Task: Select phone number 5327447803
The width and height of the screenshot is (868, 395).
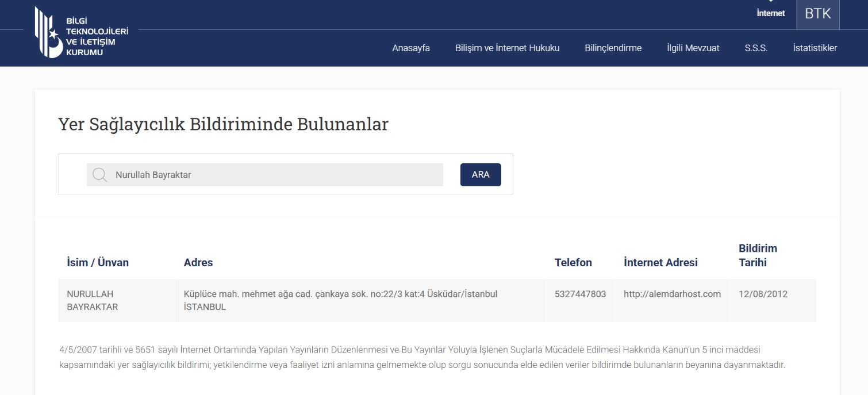Action: [580, 294]
